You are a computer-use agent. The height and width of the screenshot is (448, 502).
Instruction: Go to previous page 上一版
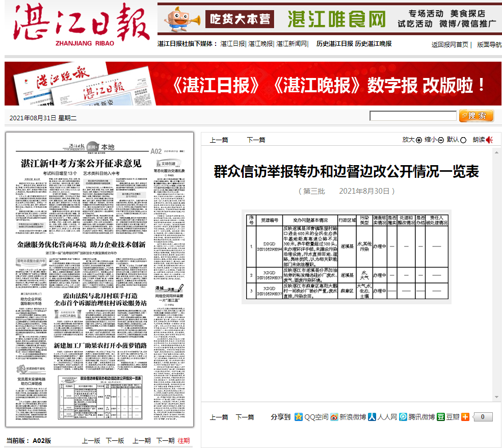click(91, 441)
